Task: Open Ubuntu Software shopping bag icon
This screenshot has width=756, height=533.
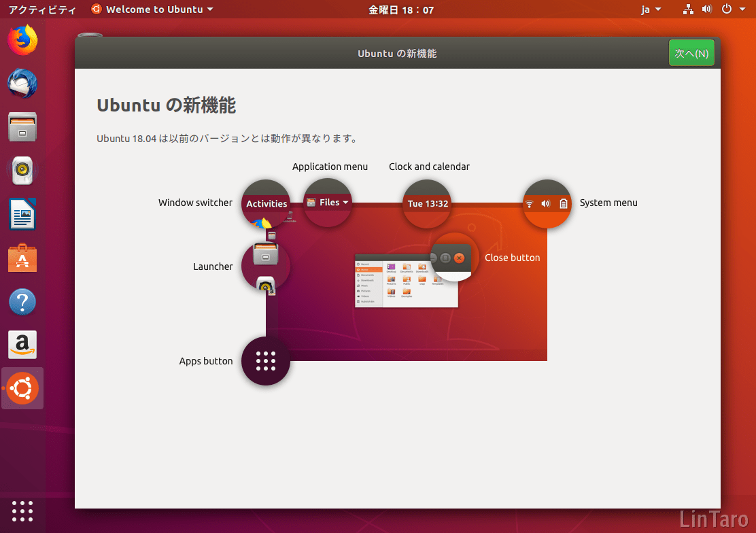Action: [x=22, y=258]
